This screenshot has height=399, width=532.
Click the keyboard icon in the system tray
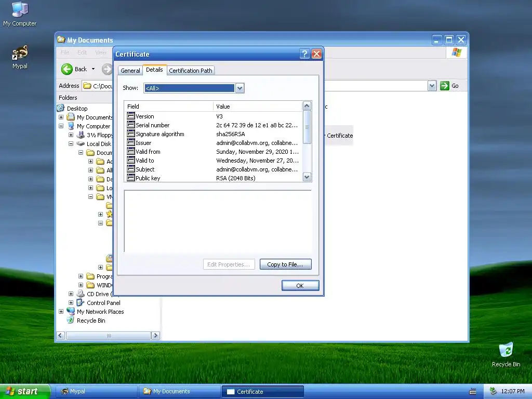(473, 392)
